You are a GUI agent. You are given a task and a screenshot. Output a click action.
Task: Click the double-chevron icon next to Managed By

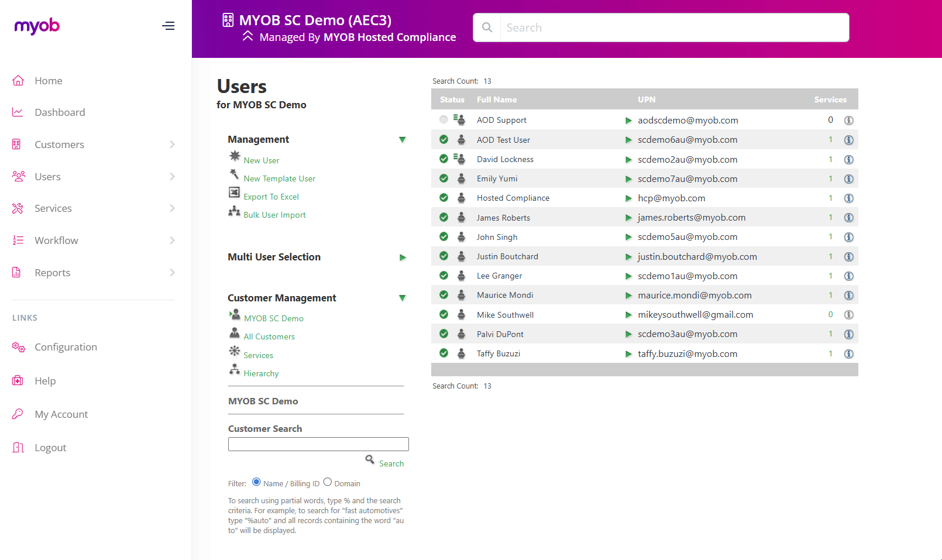[247, 36]
